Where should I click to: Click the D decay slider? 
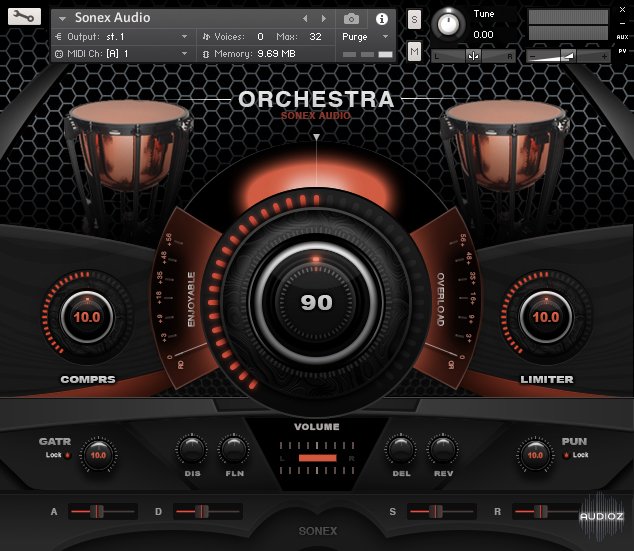[x=208, y=511]
